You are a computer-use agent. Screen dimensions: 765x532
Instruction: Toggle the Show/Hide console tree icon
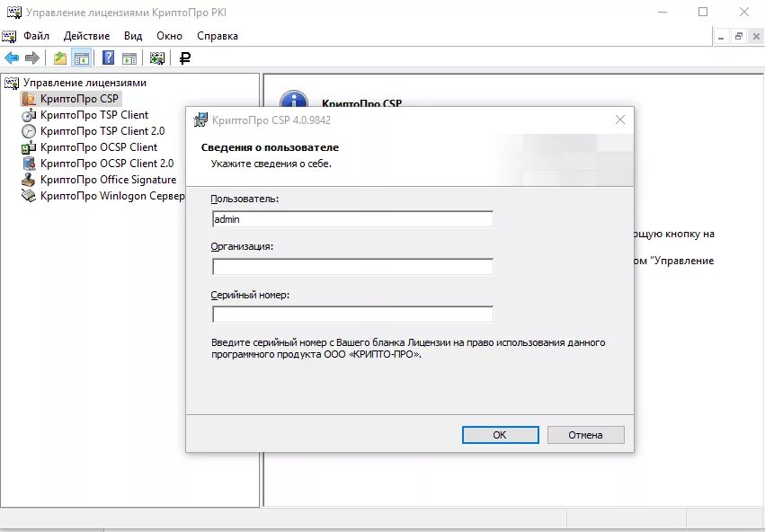(82, 58)
